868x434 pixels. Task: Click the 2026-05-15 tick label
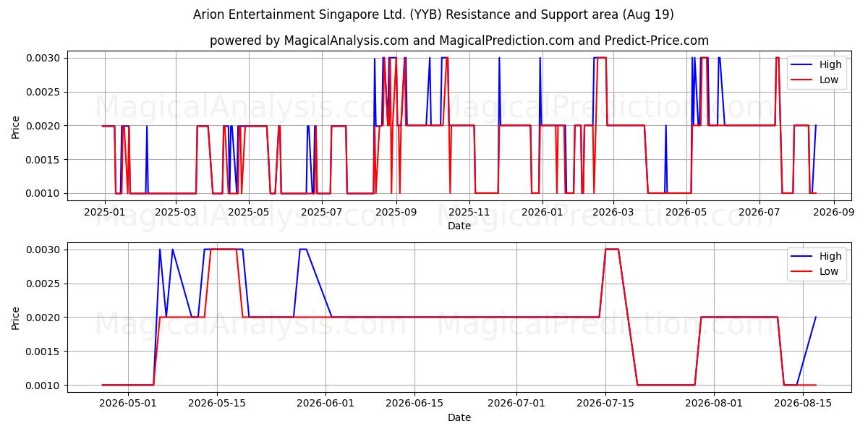coord(217,404)
